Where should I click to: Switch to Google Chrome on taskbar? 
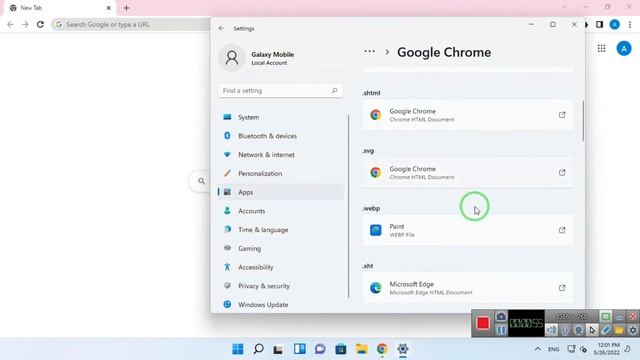pyautogui.click(x=382, y=349)
